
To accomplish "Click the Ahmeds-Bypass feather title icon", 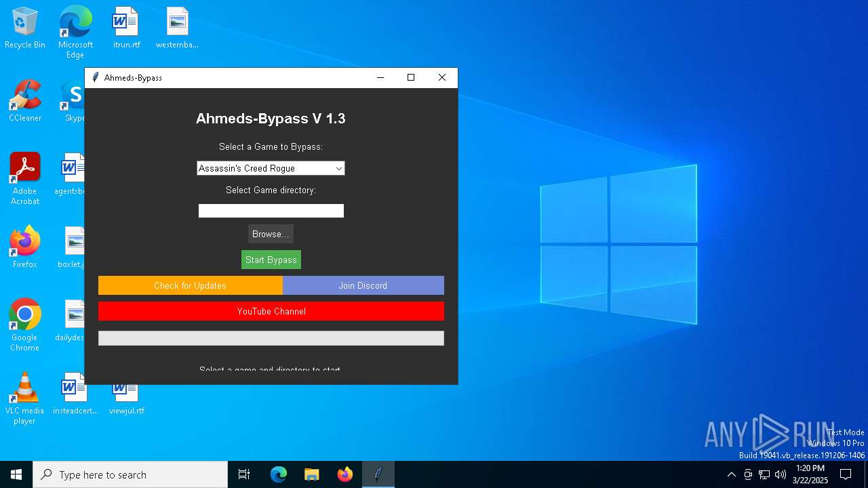I will pyautogui.click(x=96, y=77).
